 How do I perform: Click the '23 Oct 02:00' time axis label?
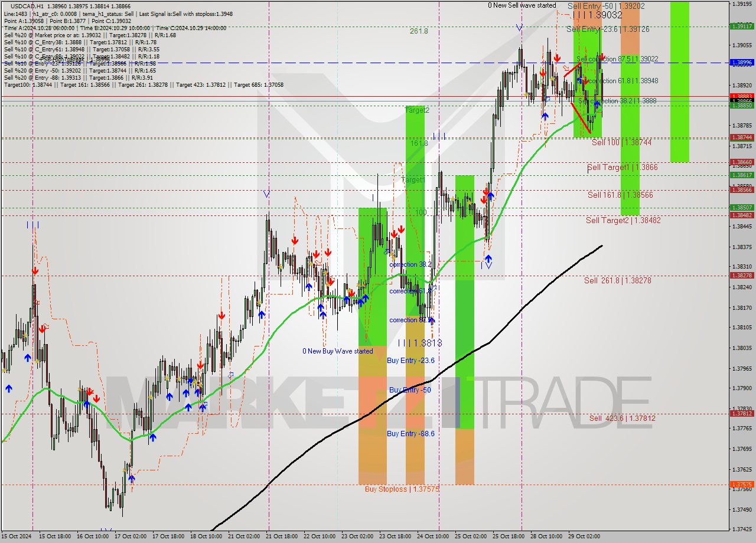pos(357,537)
